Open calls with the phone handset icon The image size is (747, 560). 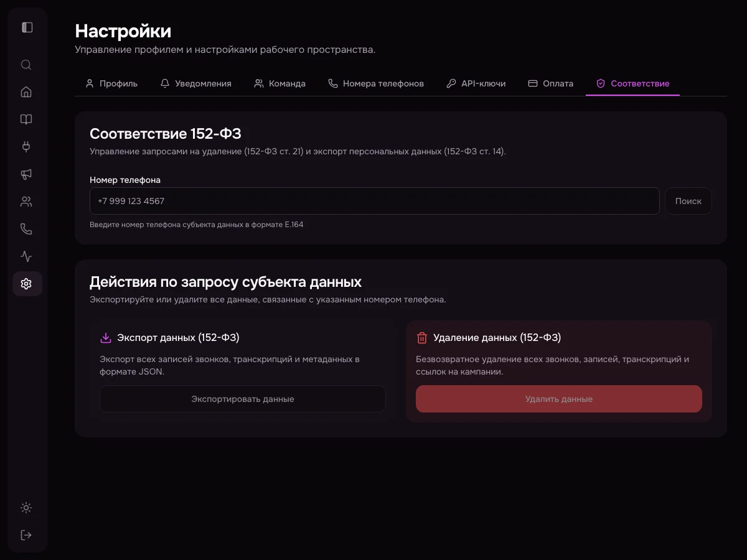tap(26, 228)
